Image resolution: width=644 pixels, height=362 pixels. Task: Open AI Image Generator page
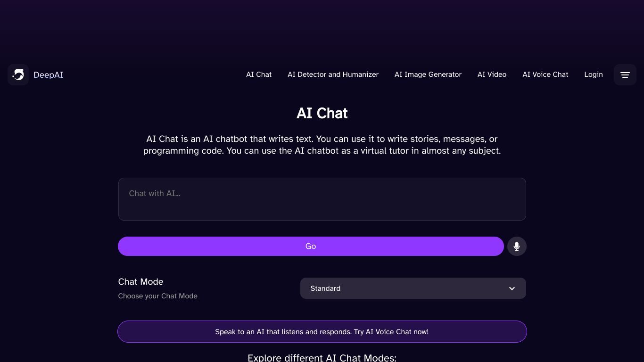coord(428,74)
